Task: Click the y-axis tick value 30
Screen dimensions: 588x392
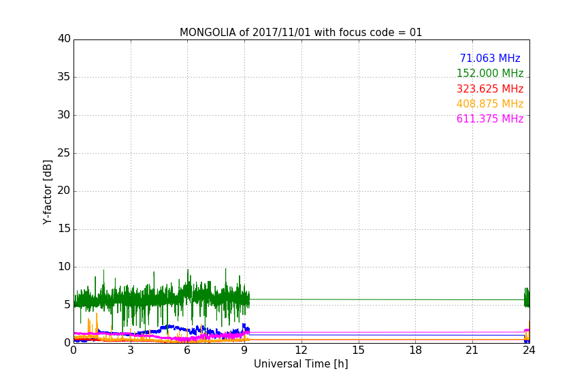Action: coord(64,115)
